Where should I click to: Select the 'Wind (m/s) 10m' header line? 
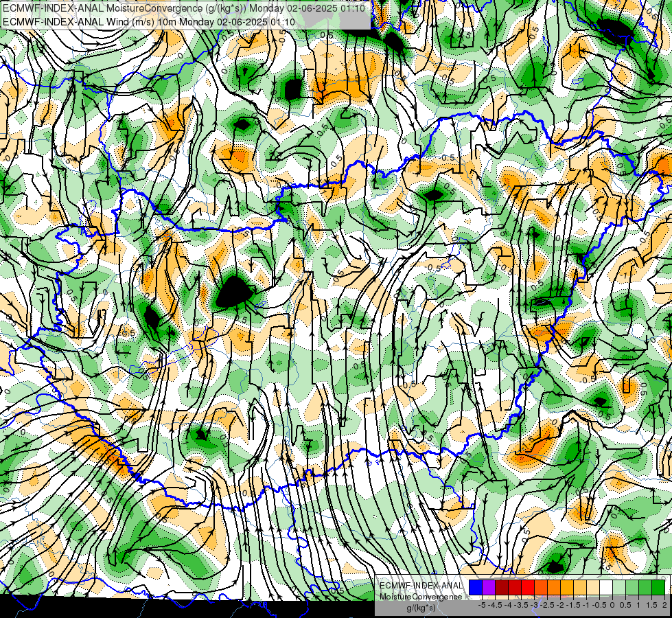[149, 22]
